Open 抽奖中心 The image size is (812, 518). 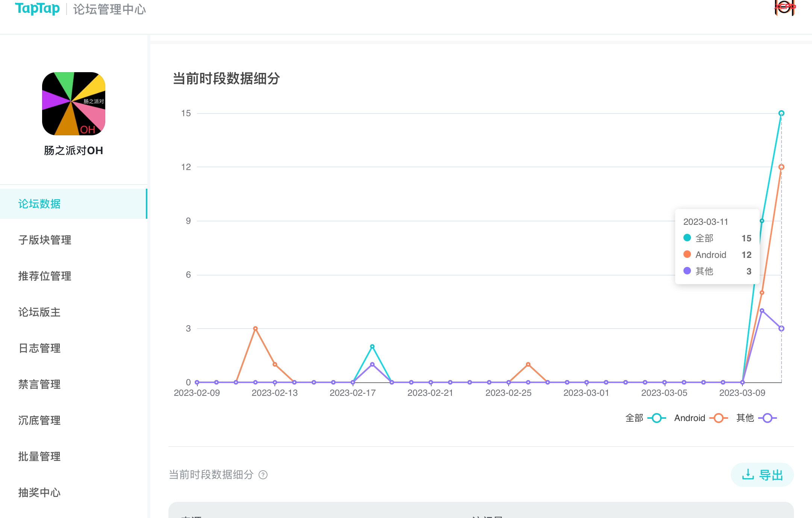[x=39, y=492]
